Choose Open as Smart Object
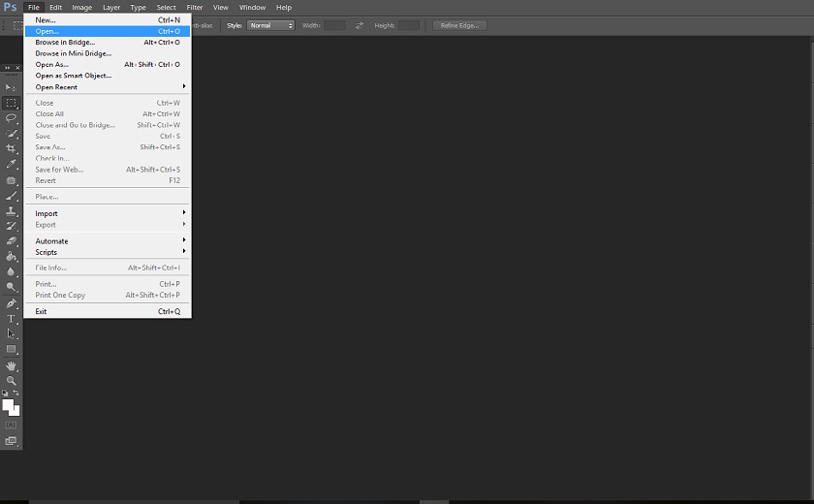 point(107,76)
